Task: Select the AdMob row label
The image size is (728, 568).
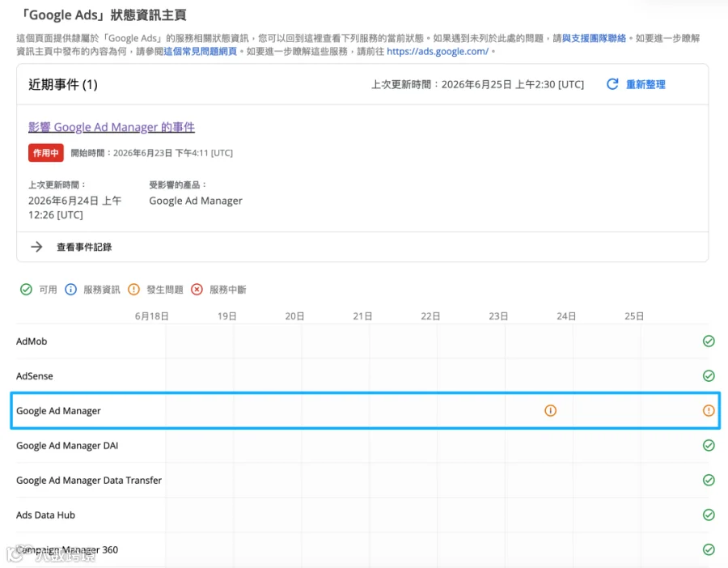Action: (x=32, y=341)
